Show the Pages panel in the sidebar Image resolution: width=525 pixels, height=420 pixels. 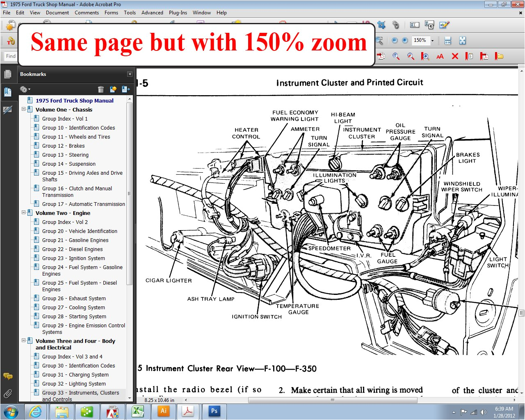click(9, 74)
